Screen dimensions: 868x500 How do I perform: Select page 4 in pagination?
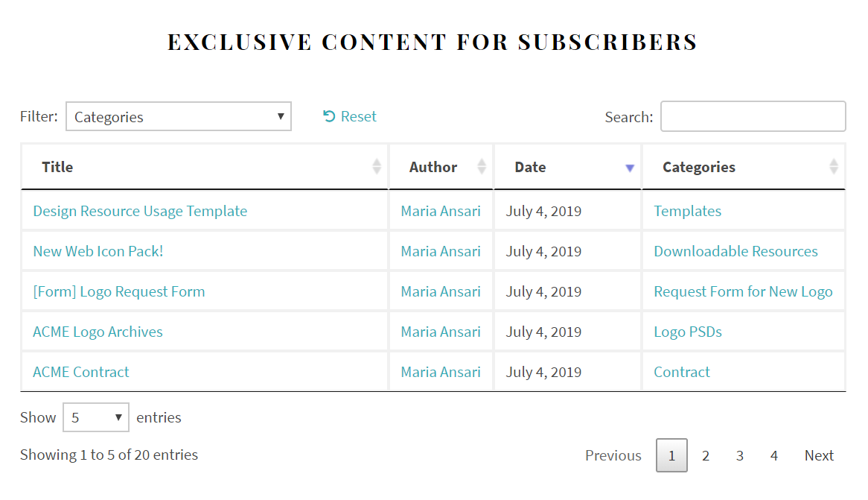774,455
